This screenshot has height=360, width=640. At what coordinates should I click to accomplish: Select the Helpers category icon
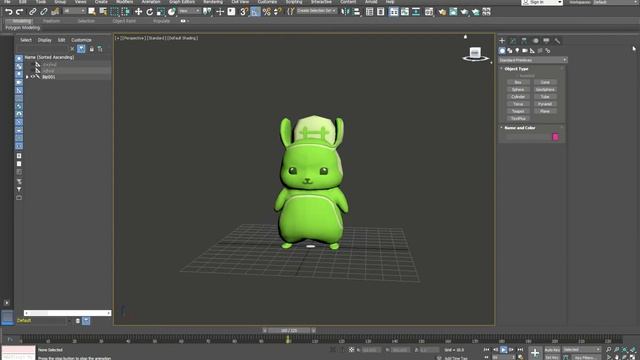coord(532,51)
